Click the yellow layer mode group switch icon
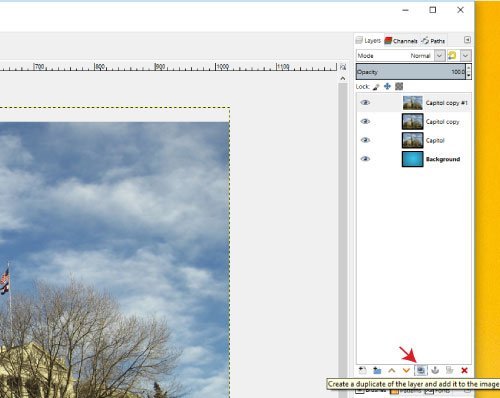The height and width of the screenshot is (398, 500). (452, 55)
